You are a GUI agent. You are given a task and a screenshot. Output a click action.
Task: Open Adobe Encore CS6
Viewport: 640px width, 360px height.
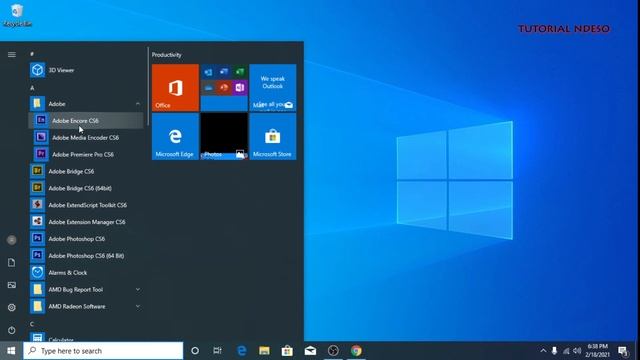tap(86, 120)
